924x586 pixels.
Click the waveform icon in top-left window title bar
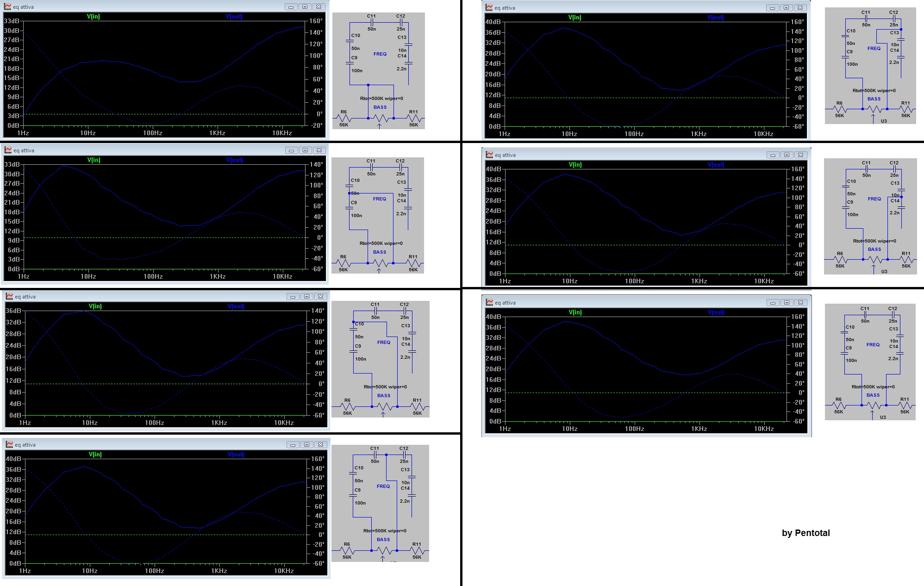coord(7,7)
